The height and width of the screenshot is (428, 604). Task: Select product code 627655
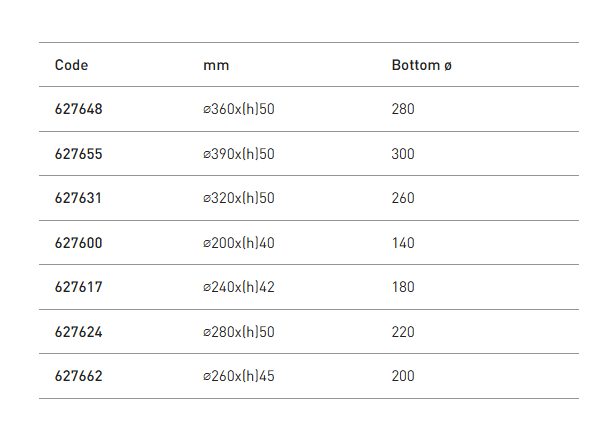[78, 154]
